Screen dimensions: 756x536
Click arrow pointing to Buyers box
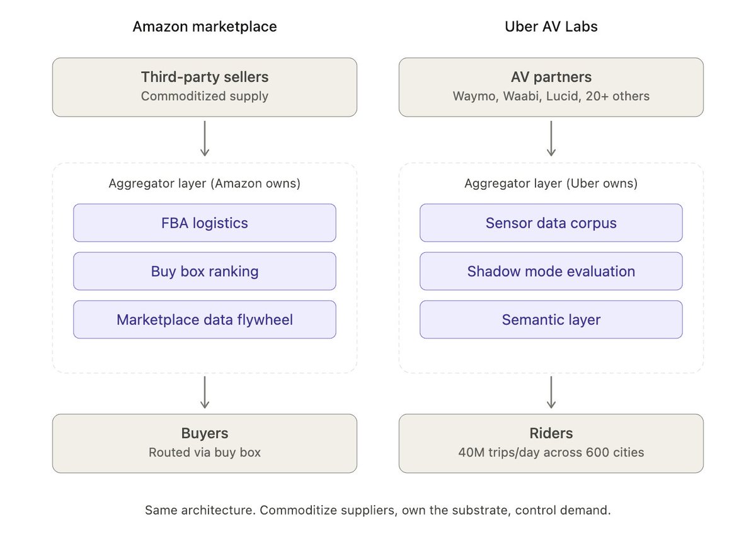pos(205,392)
